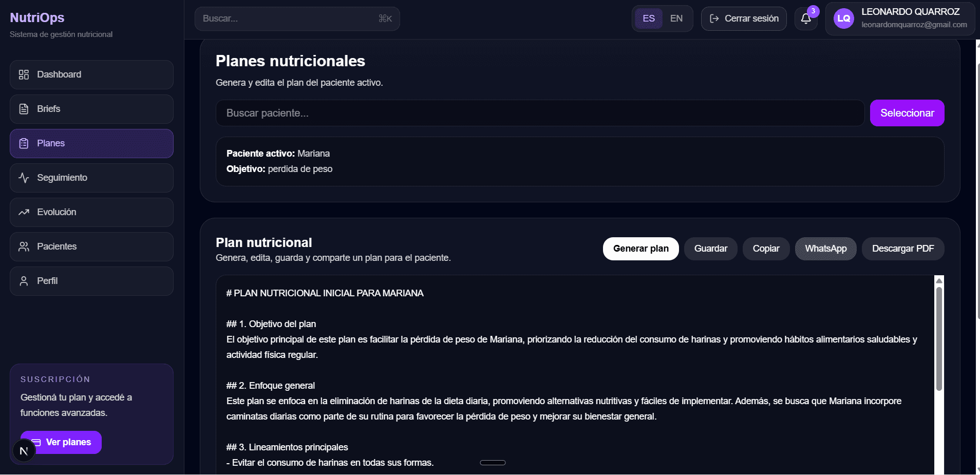Click the 'Paciente activo: Mariana' text
Image resolution: width=980 pixels, height=475 pixels.
278,154
